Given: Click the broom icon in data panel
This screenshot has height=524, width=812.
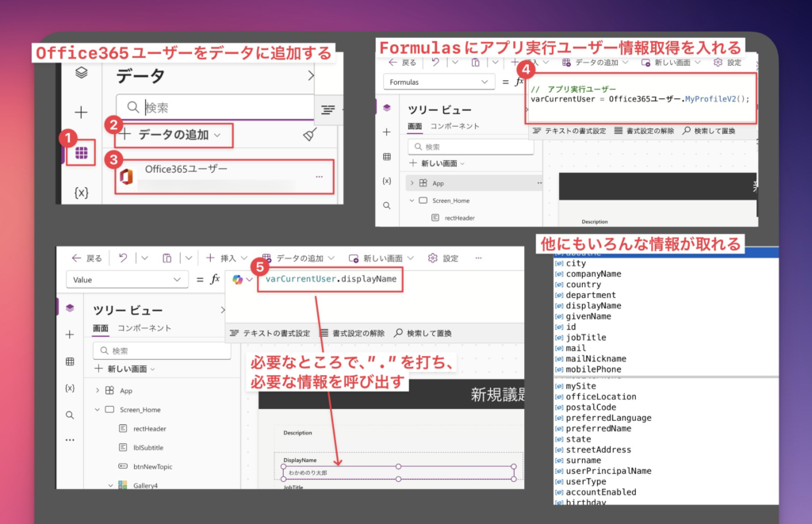Looking at the screenshot, I should point(310,136).
